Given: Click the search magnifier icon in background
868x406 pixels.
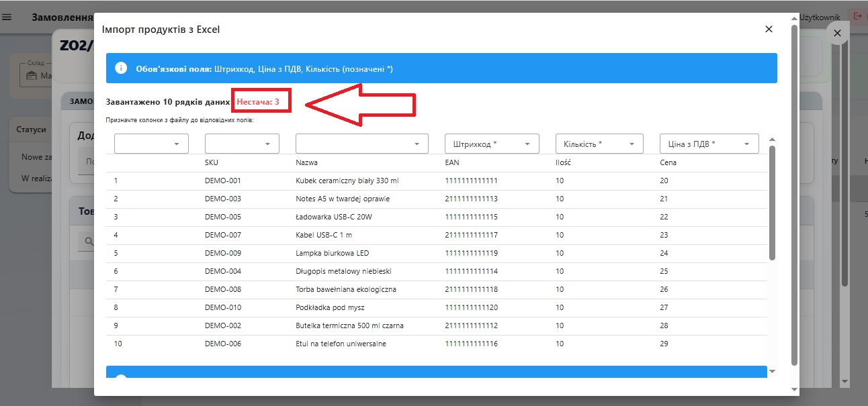Looking at the screenshot, I should pyautogui.click(x=88, y=240).
